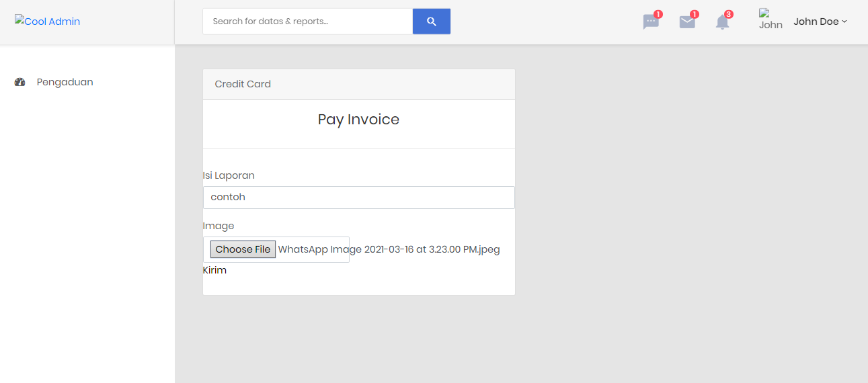
Task: Open the notifications bell icon
Action: pyautogui.click(x=722, y=22)
